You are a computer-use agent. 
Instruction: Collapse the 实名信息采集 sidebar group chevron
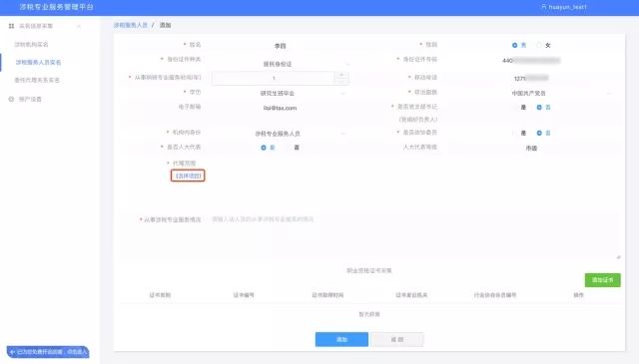pyautogui.click(x=79, y=26)
